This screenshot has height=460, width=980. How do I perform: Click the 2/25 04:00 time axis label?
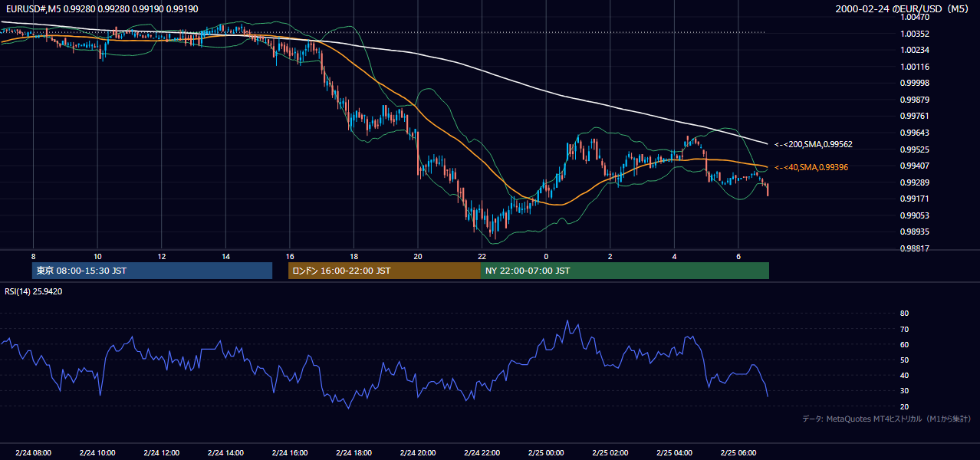coord(674,452)
